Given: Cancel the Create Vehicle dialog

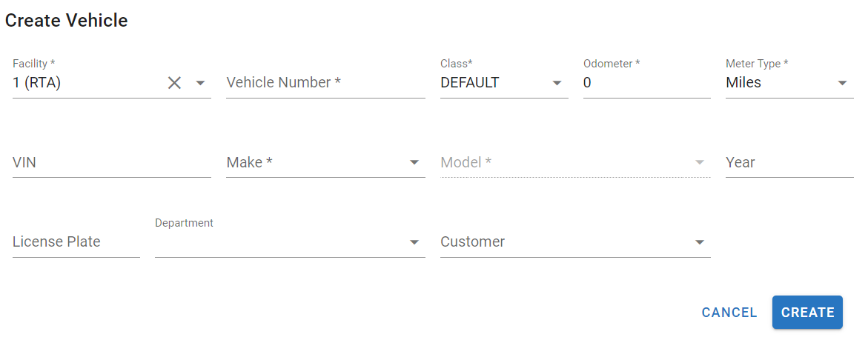Looking at the screenshot, I should (729, 313).
